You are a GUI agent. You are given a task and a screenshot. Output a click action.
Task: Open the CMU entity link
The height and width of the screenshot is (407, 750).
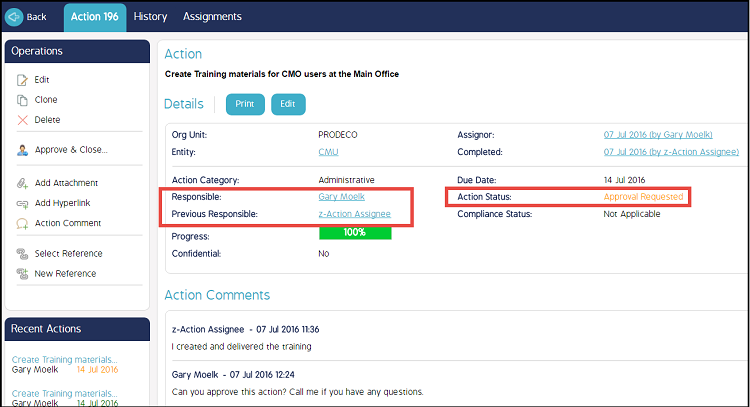click(328, 152)
